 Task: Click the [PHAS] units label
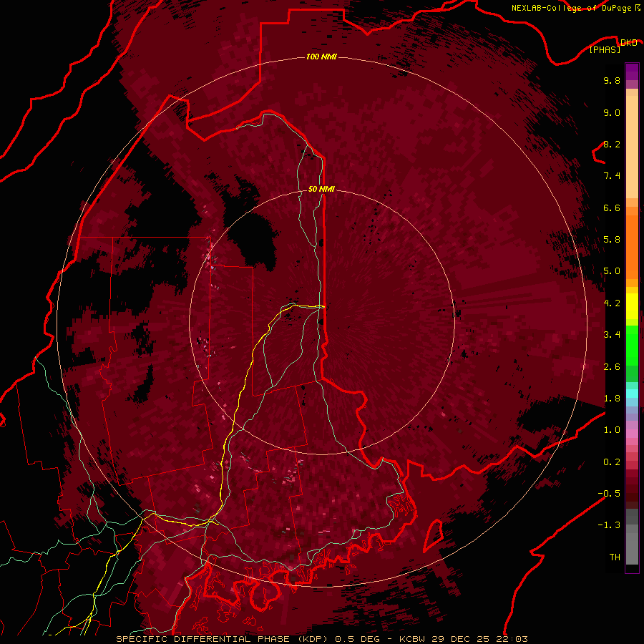coord(605,50)
